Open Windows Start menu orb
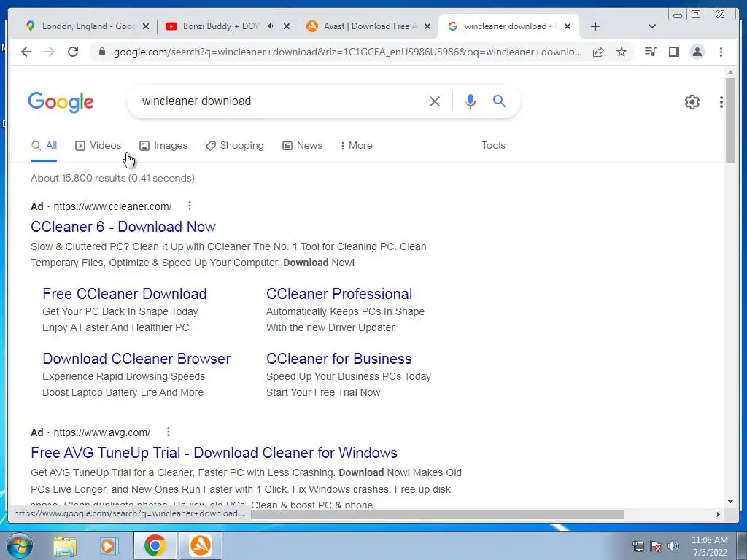Image resolution: width=747 pixels, height=560 pixels. coord(20,545)
